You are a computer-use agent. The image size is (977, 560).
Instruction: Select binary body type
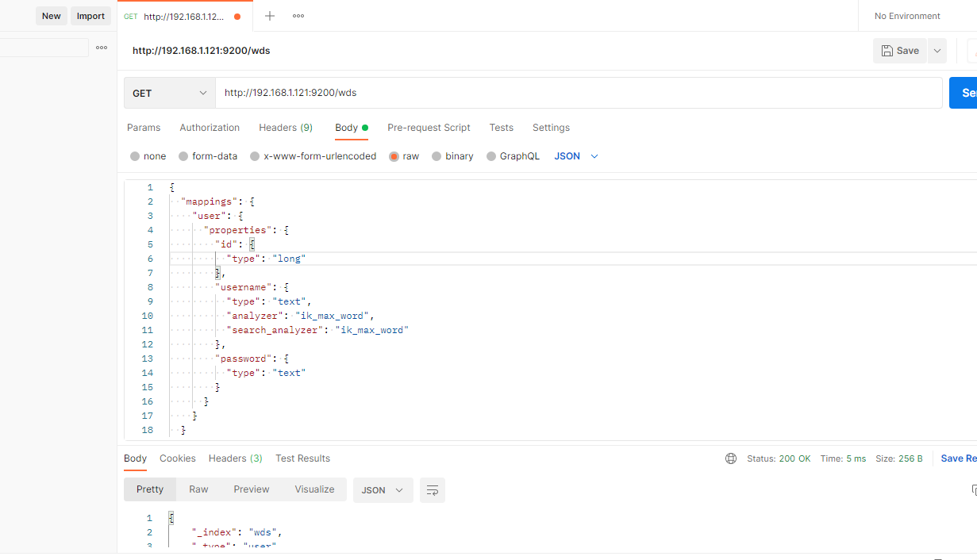coord(452,156)
